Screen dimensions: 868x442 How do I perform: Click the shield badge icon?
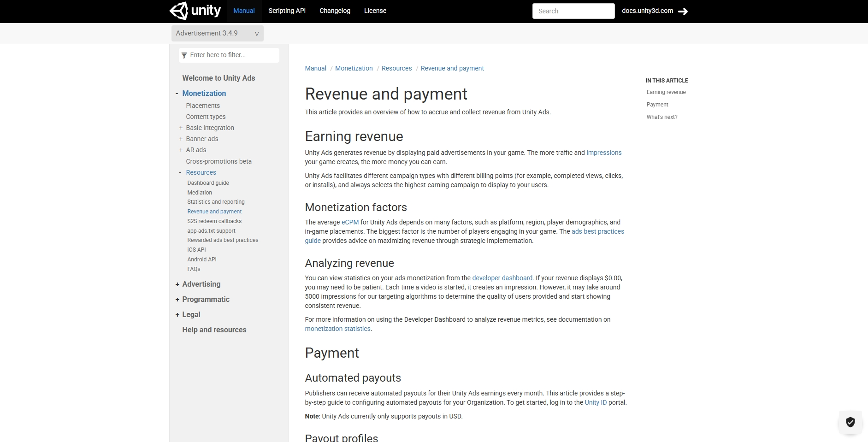(850, 422)
